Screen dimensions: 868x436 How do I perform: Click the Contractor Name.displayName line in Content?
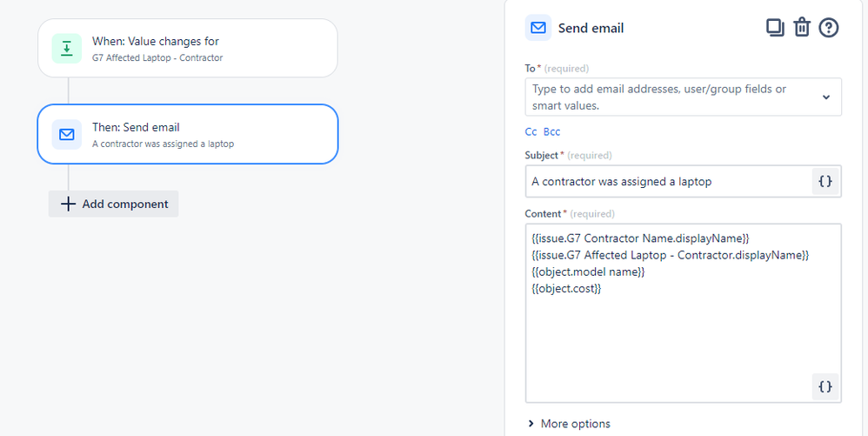[x=640, y=238]
